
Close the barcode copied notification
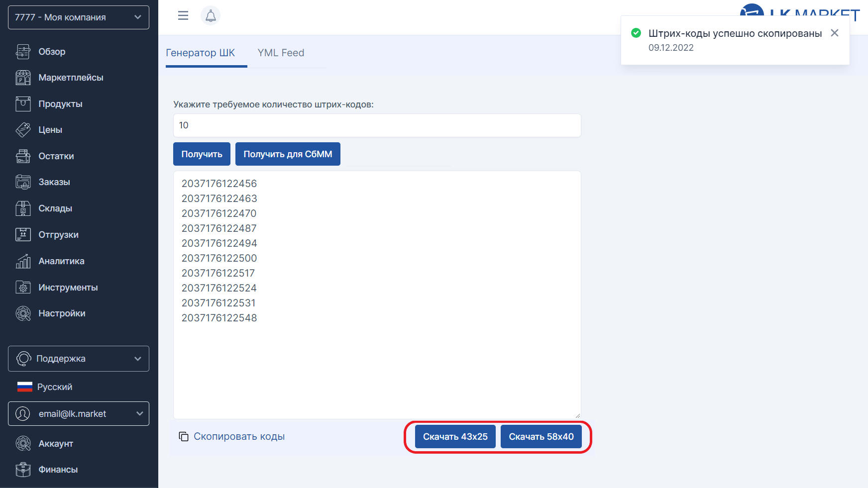835,33
